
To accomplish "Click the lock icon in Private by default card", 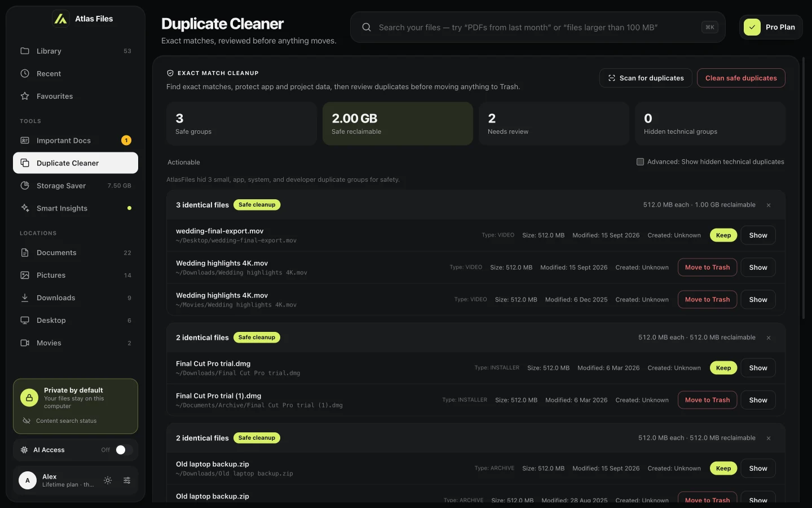I will coord(29,398).
